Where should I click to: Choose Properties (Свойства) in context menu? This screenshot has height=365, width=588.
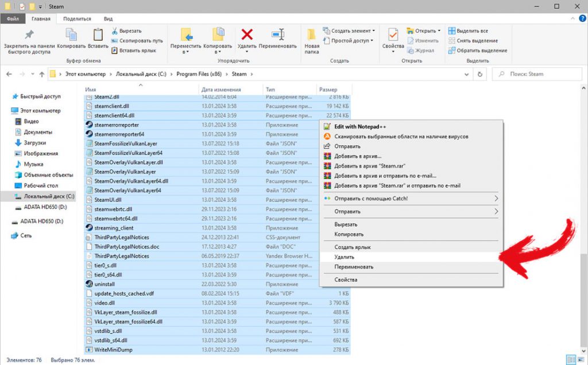point(411,279)
